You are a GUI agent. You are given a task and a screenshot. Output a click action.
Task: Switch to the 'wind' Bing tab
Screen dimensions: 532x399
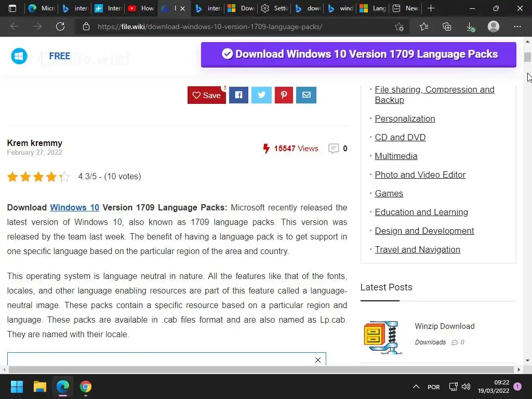[341, 8]
